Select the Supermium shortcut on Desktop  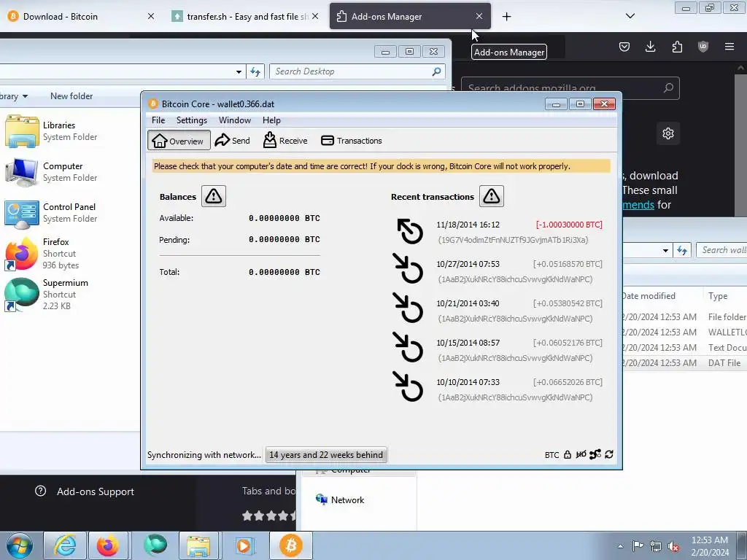[x=47, y=295]
